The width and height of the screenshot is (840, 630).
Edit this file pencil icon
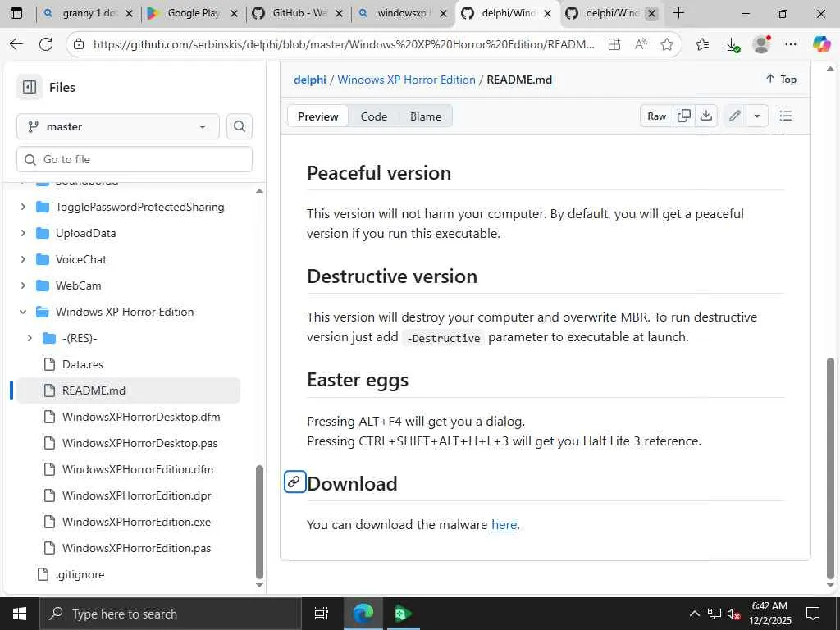(734, 116)
